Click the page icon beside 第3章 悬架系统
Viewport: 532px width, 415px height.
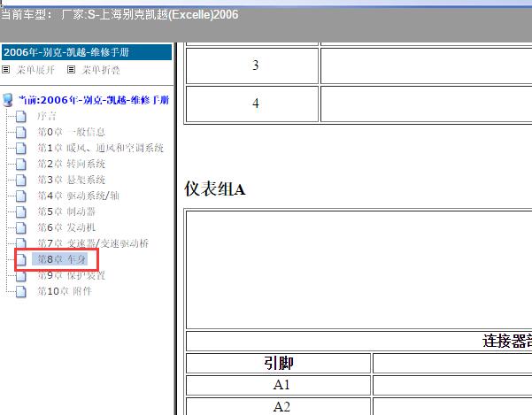[x=21, y=180]
